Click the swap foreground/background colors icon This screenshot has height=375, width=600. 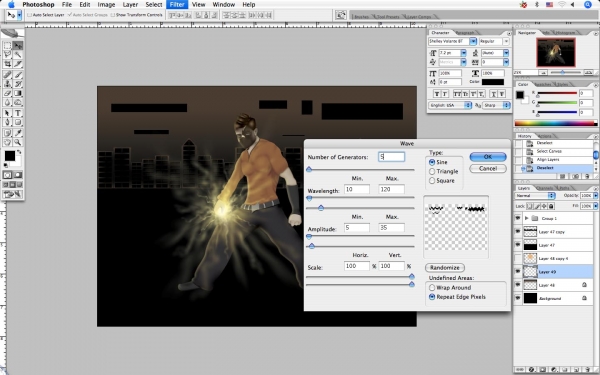pos(19,152)
